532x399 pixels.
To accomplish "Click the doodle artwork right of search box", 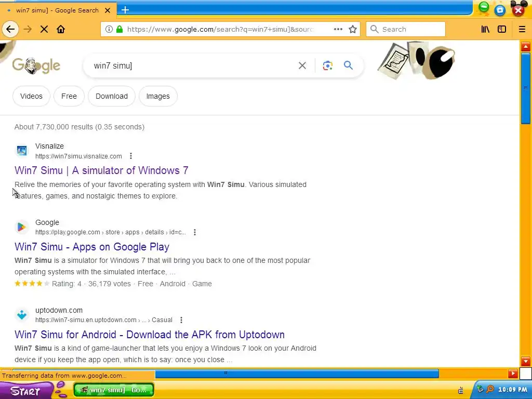I will click(417, 60).
